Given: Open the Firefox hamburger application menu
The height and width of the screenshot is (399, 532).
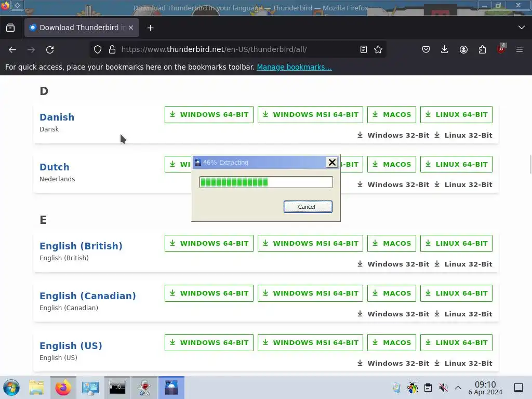Looking at the screenshot, I should pos(520,49).
